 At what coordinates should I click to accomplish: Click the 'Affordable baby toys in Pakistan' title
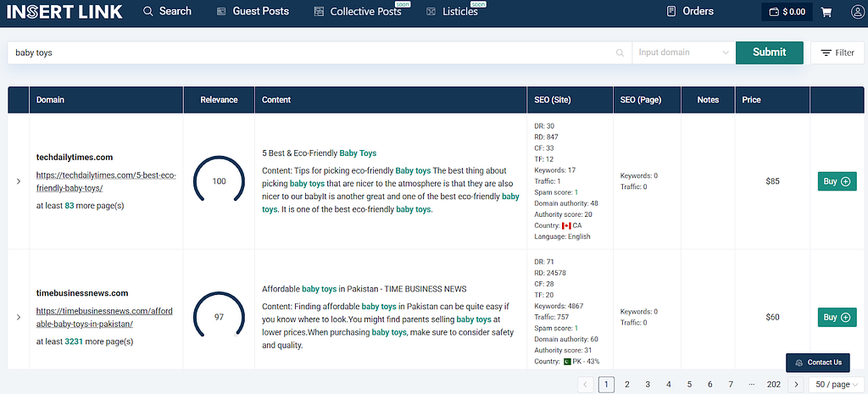[x=364, y=289]
